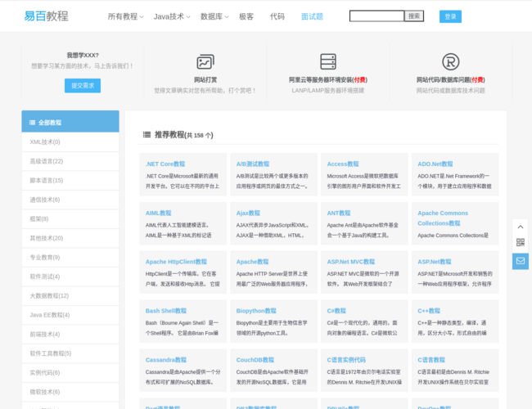Open the QR code floating icon
The width and height of the screenshot is (532, 409).
(x=521, y=243)
